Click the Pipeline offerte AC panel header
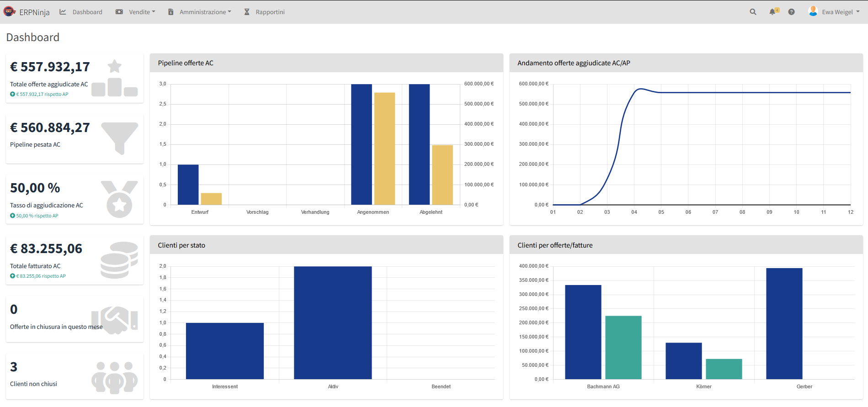Image resolution: width=868 pixels, height=407 pixels. point(326,63)
